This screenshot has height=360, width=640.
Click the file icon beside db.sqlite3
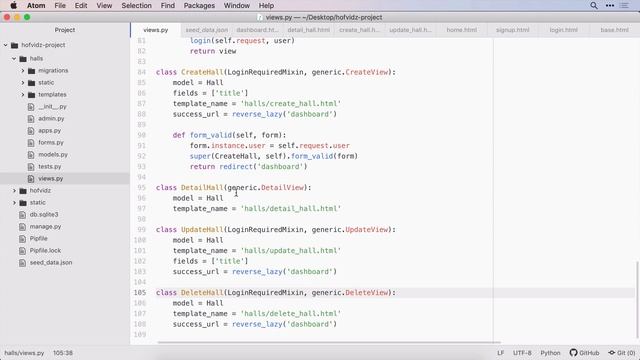[22, 215]
